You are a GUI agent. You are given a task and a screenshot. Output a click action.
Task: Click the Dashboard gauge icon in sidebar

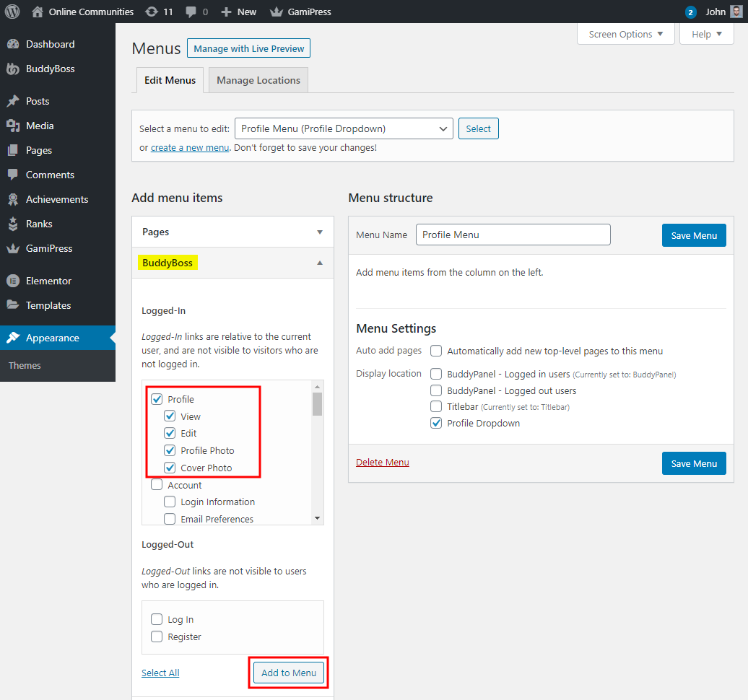(x=13, y=44)
